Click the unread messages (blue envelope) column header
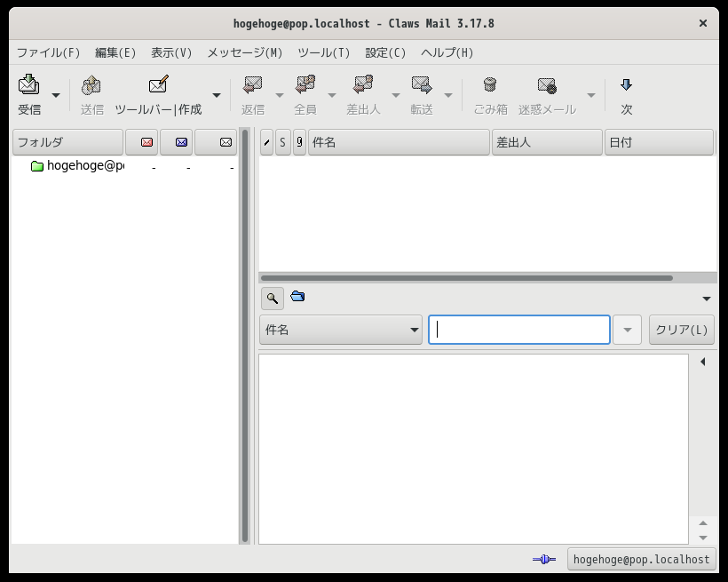 click(177, 142)
